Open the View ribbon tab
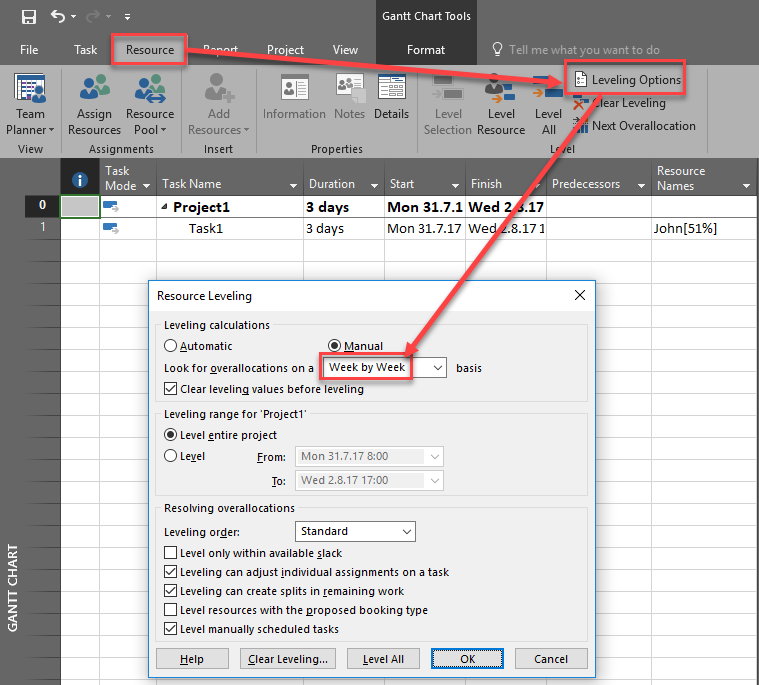 point(345,50)
